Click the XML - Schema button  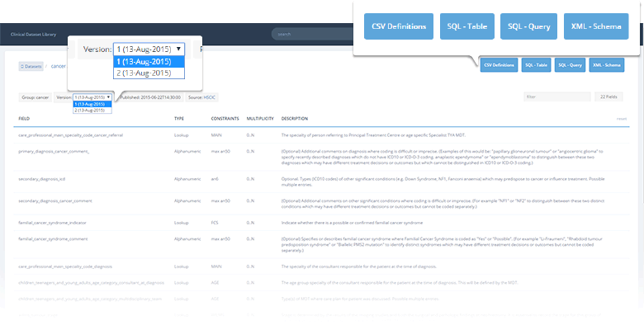(x=607, y=64)
